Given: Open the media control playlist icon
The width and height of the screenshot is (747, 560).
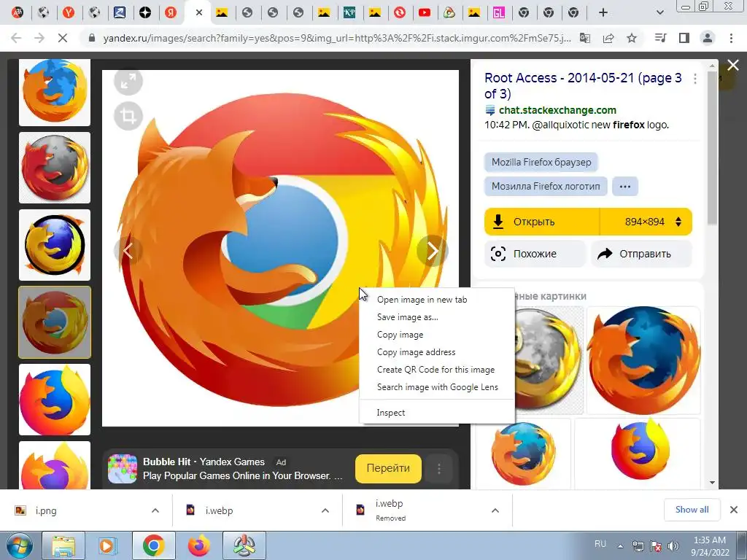Looking at the screenshot, I should [660, 38].
